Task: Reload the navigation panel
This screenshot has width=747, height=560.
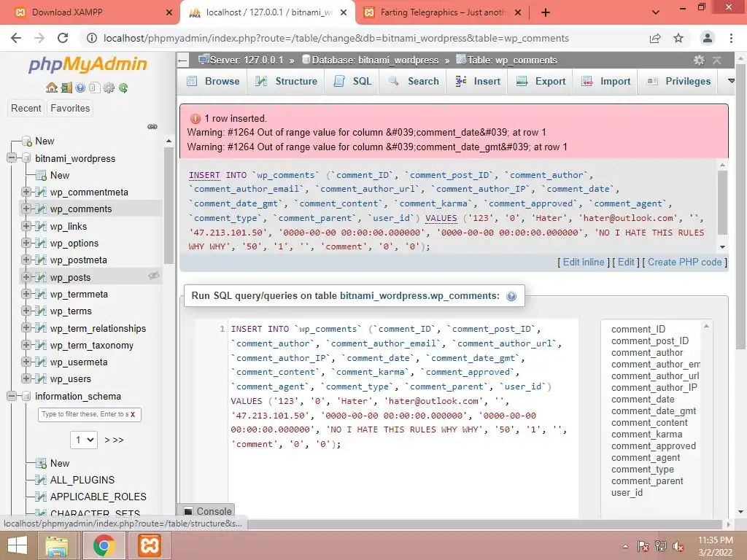Action: pyautogui.click(x=123, y=87)
